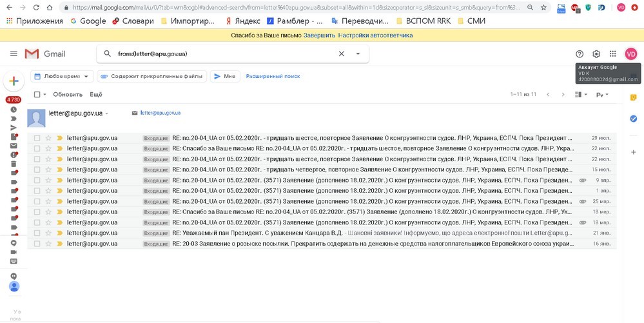Screen dimensions: 644x323
Task: Open Gmail main menu hamburger icon
Action: click(14, 54)
